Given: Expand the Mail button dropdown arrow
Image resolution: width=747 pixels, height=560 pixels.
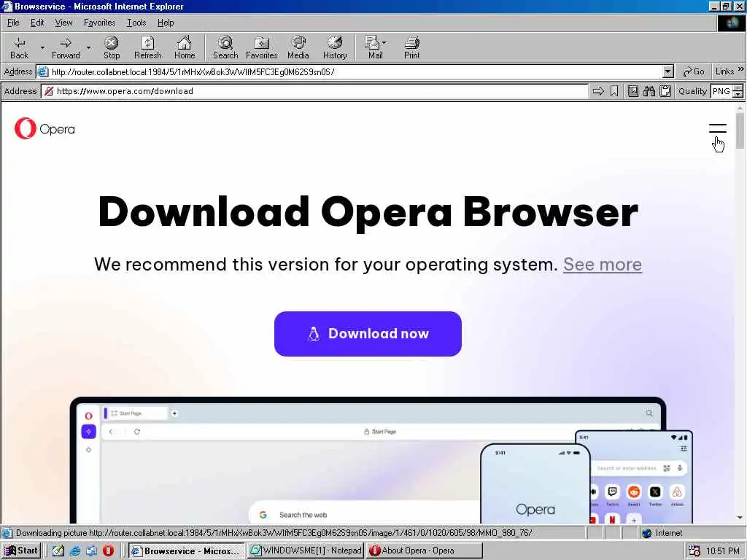Looking at the screenshot, I should [x=384, y=43].
